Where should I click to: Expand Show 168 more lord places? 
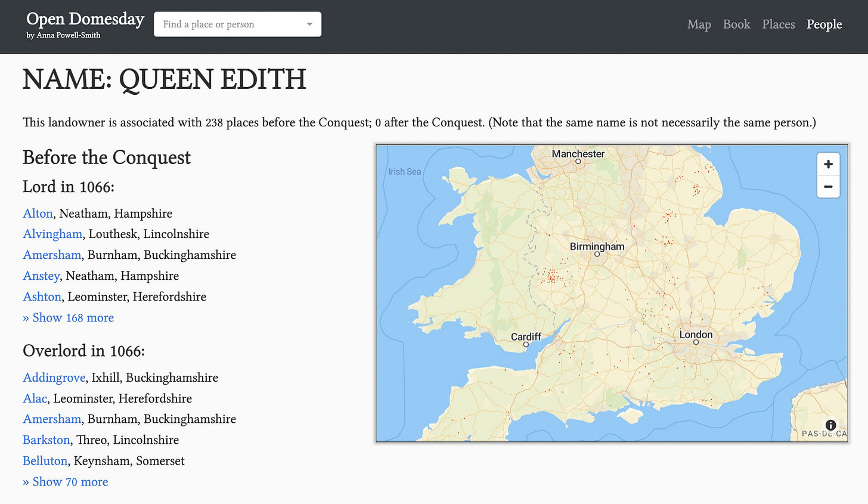[x=69, y=318]
